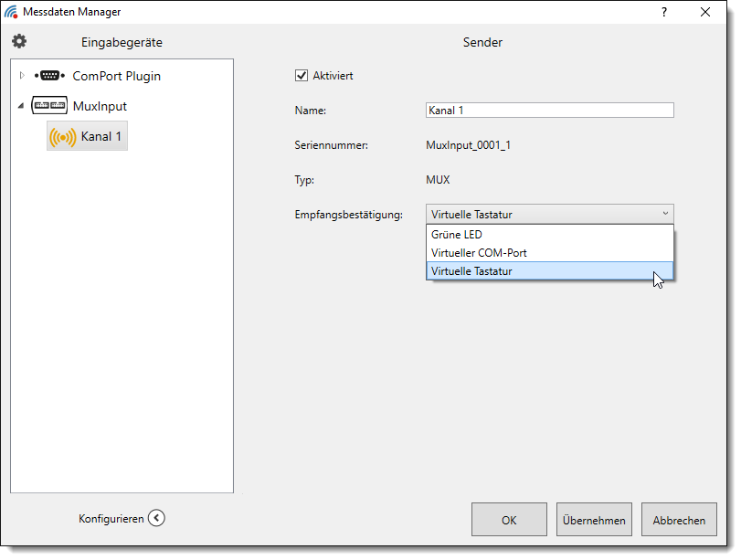Cancel with the Abbrechen button

[x=678, y=520]
